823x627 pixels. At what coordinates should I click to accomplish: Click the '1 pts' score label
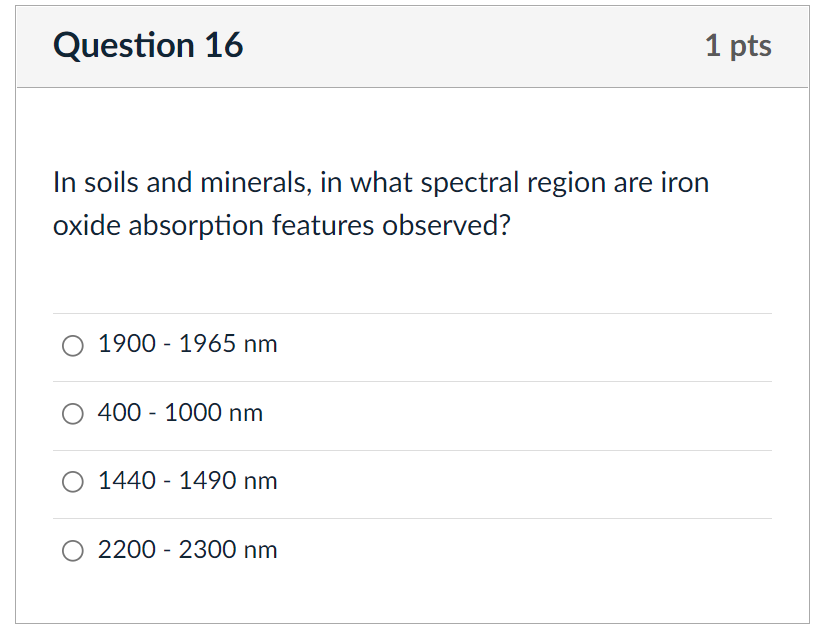point(737,46)
